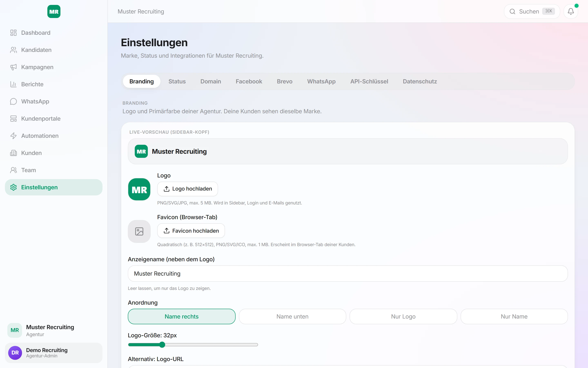Click the Kunden building icon

[13, 153]
